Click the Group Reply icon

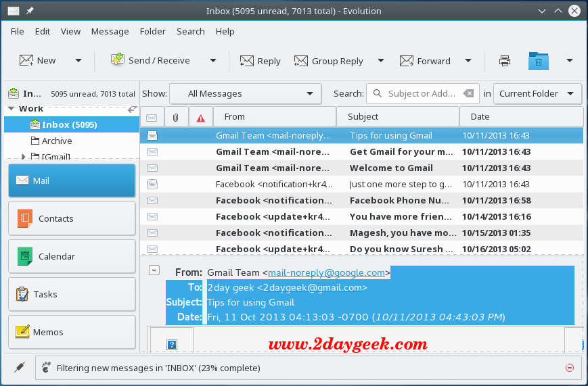pos(301,61)
